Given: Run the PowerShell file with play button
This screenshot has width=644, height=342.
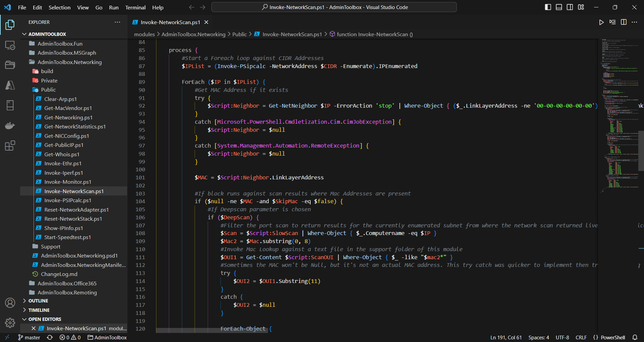Looking at the screenshot, I should tap(601, 22).
